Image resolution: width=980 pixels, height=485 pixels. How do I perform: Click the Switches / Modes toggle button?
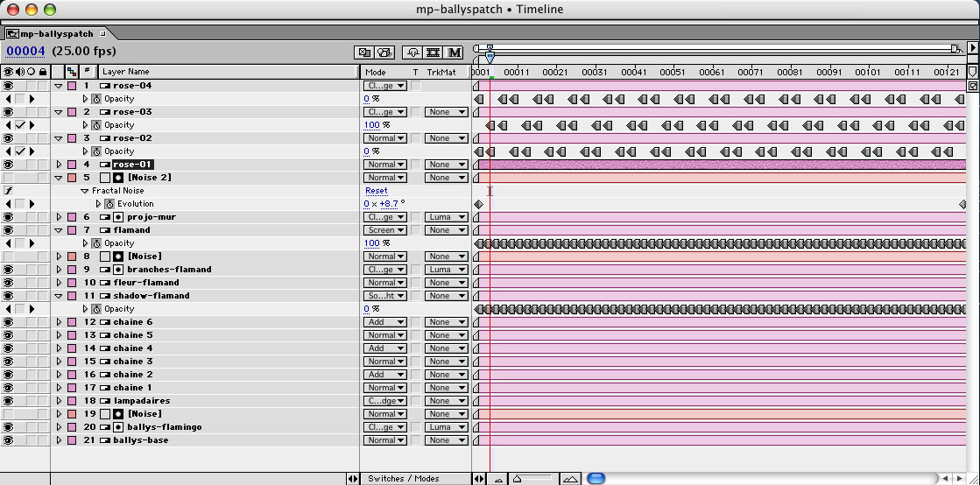404,479
